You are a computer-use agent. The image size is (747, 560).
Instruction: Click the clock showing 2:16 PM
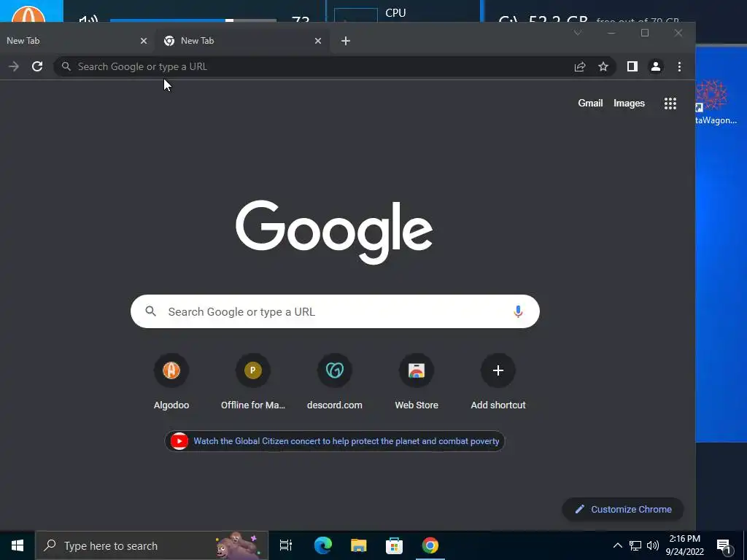[684, 545]
